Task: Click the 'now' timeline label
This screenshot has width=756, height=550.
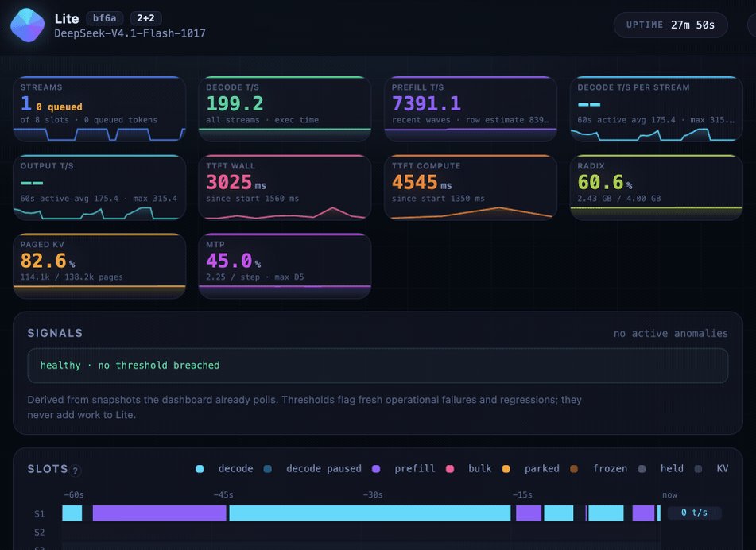Action: [x=669, y=495]
